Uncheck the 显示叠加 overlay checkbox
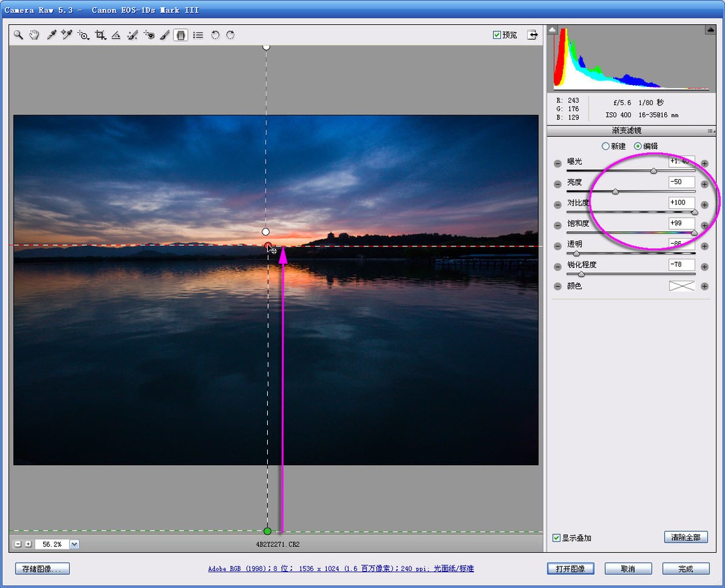This screenshot has width=725, height=588. [x=556, y=538]
